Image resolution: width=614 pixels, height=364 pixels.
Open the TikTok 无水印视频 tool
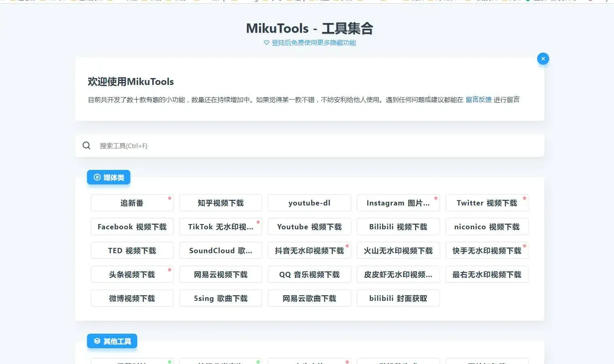pos(221,227)
